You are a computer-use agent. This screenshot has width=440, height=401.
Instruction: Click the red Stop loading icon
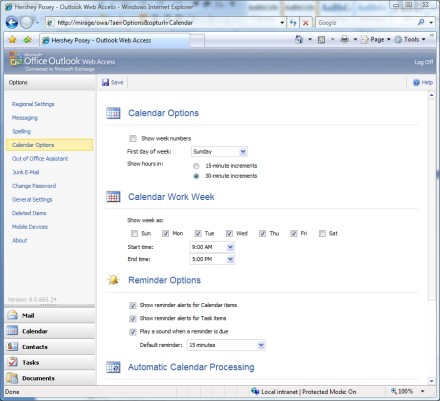305,23
